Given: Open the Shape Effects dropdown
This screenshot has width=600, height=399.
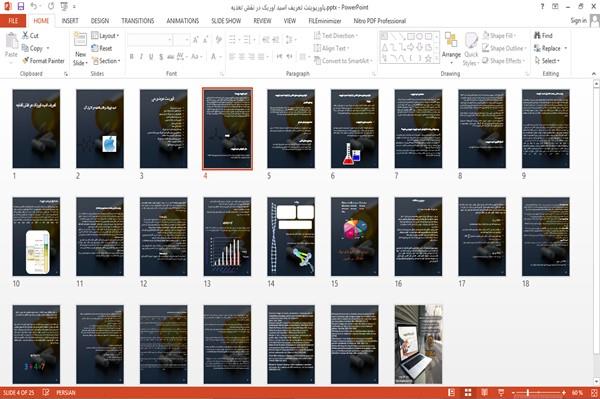Looking at the screenshot, I should [504, 61].
